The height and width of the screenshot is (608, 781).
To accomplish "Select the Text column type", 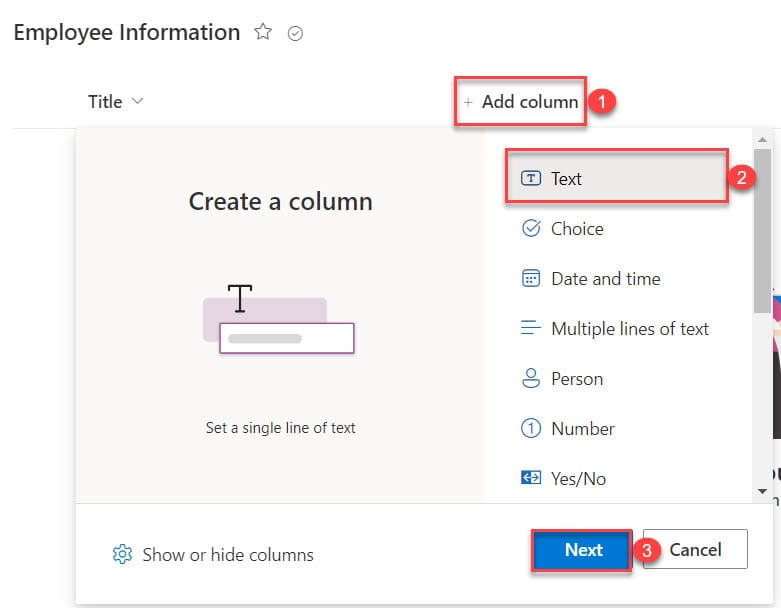I will tap(617, 178).
